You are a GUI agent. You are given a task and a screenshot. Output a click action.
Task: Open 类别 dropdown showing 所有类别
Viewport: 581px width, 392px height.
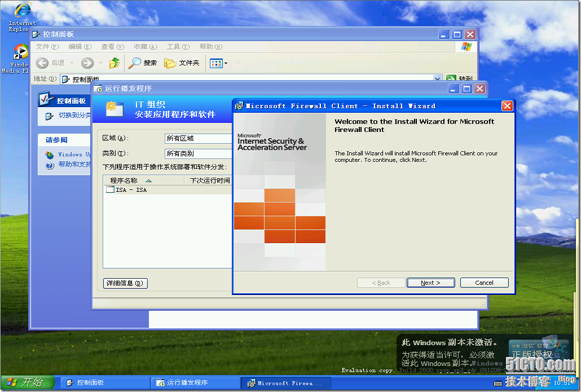click(198, 153)
